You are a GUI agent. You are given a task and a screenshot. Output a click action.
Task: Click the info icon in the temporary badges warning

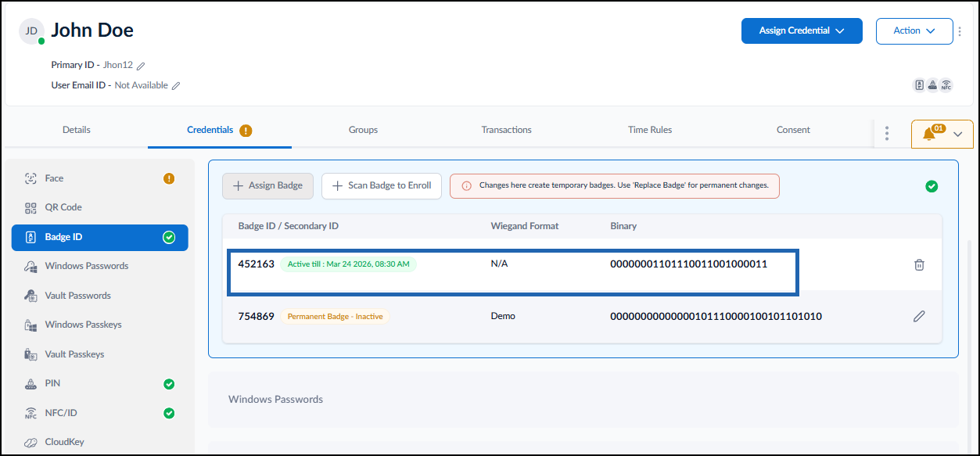466,186
